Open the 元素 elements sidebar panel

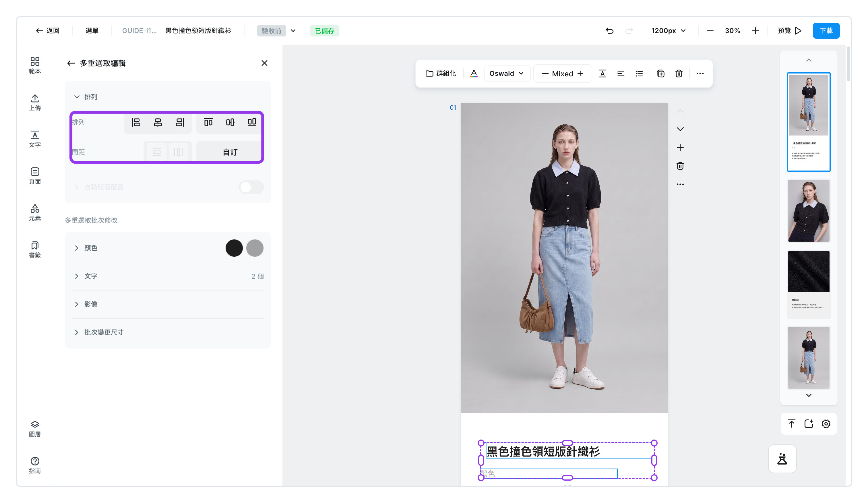coord(35,212)
